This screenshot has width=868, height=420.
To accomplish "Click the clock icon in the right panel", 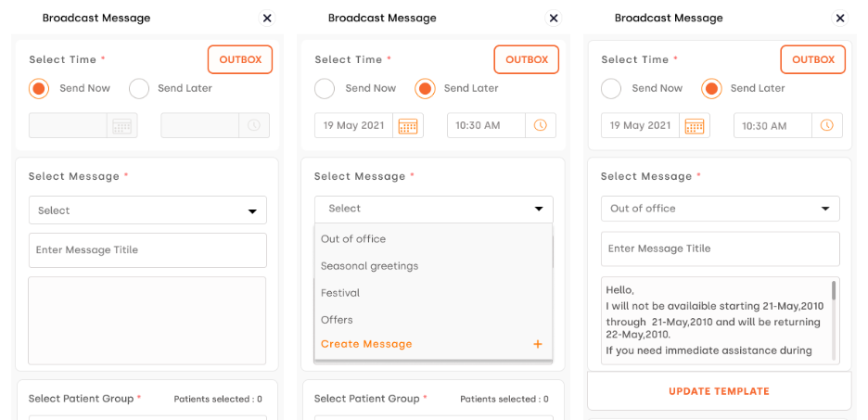I will point(826,125).
